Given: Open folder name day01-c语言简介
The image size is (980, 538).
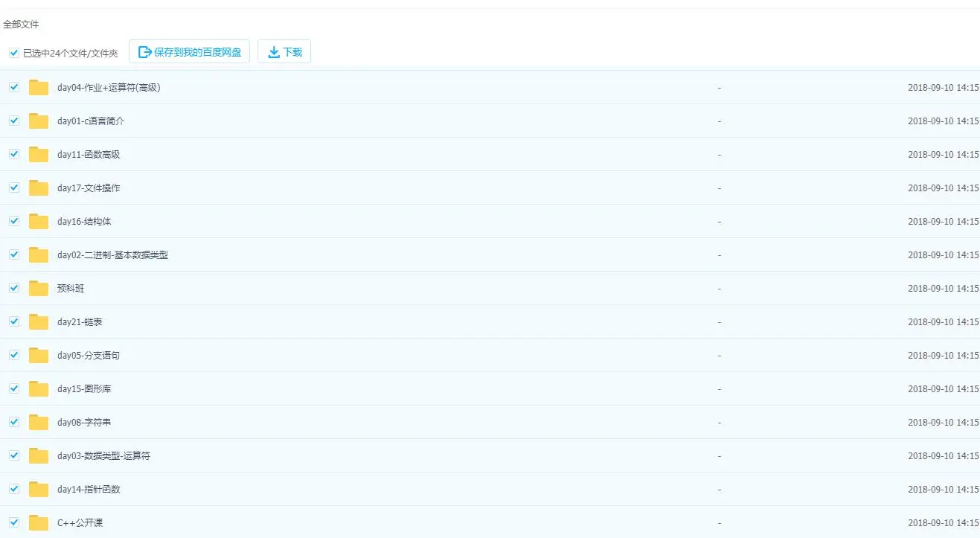Looking at the screenshot, I should pos(91,121).
